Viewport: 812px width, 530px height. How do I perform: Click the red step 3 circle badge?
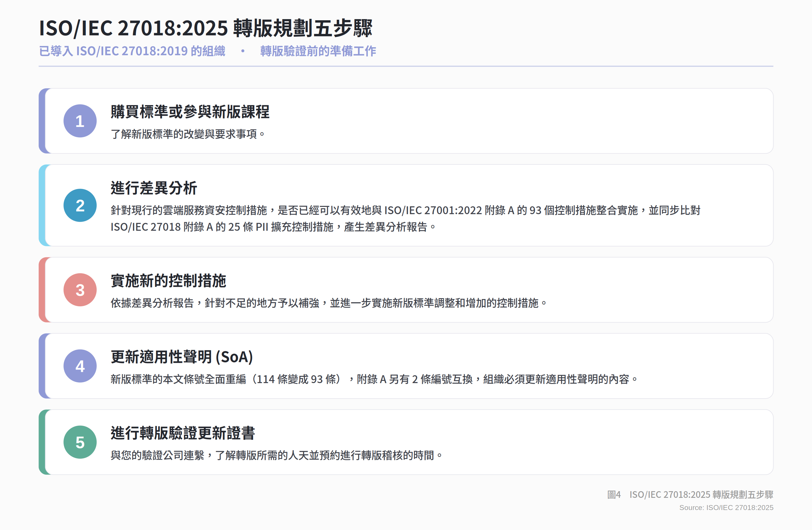coord(80,290)
